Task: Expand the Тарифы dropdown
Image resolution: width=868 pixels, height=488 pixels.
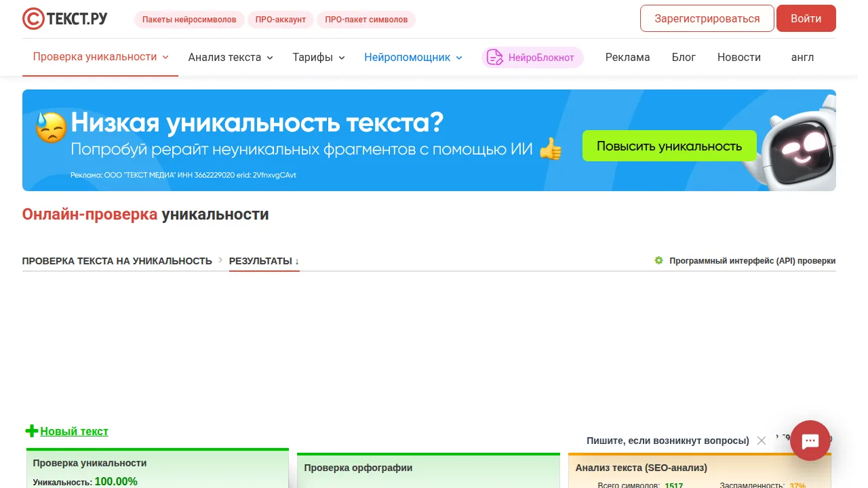Action: tap(319, 58)
